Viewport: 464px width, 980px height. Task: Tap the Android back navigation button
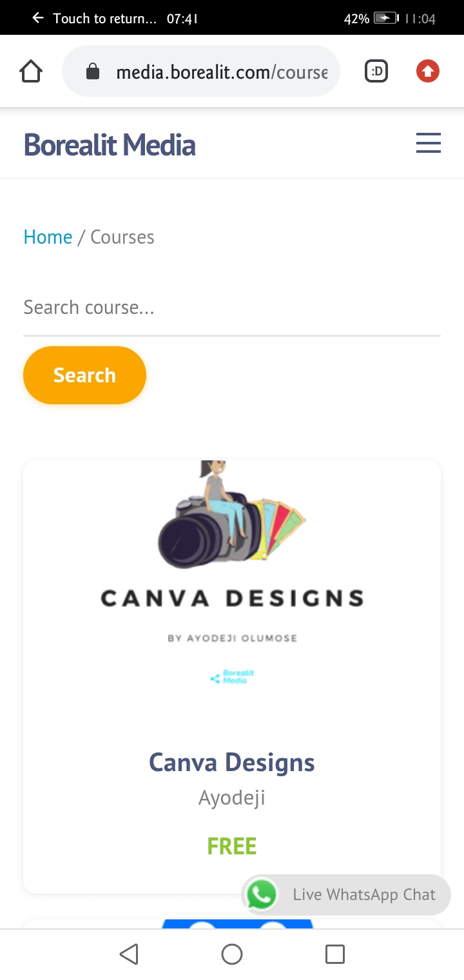[x=129, y=954]
